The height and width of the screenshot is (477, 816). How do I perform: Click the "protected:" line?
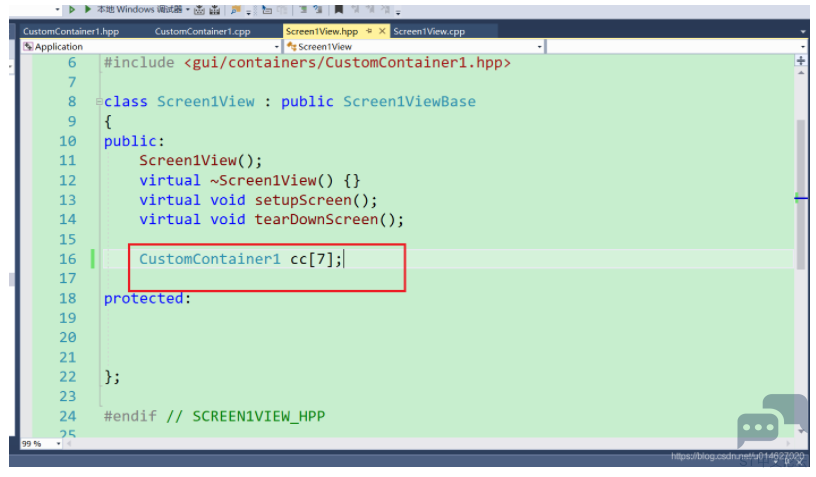147,298
